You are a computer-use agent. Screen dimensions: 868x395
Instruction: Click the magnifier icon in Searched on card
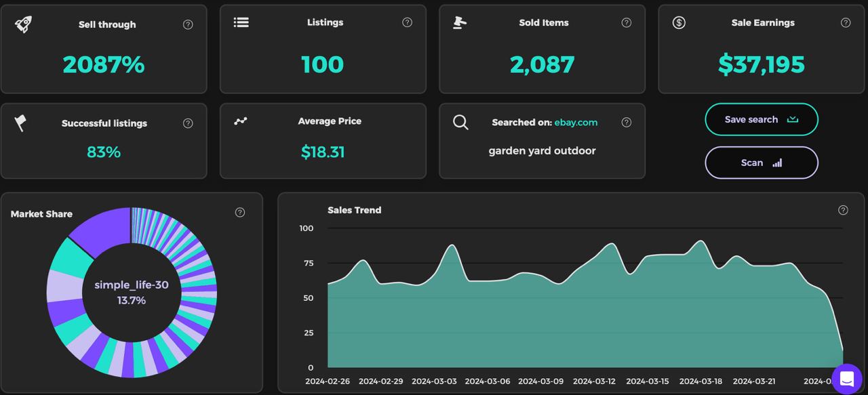[x=460, y=123]
